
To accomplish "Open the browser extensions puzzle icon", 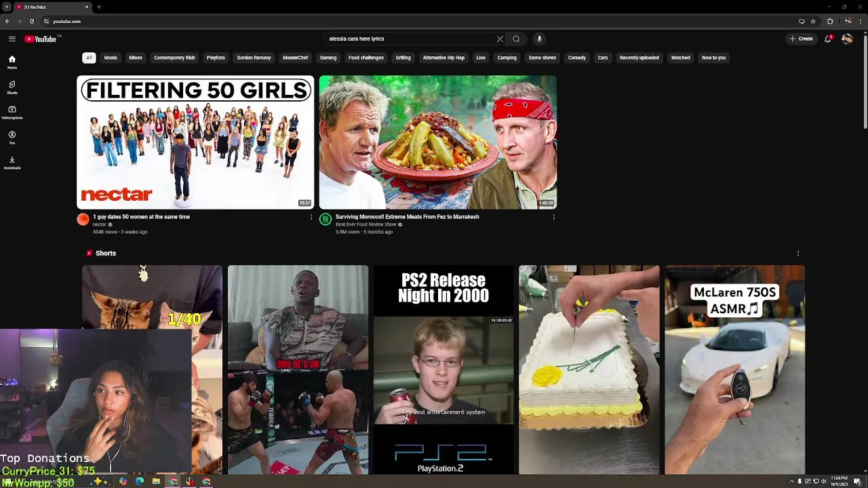I will [830, 21].
